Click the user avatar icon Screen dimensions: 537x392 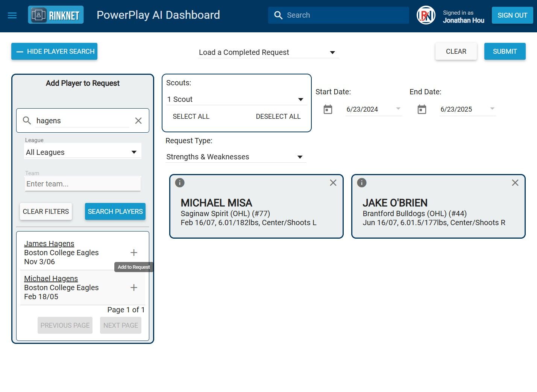pyautogui.click(x=426, y=15)
